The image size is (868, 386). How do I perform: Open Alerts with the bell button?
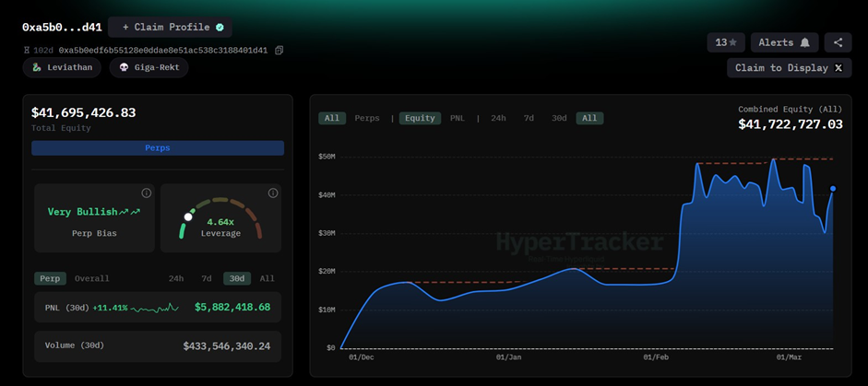784,42
